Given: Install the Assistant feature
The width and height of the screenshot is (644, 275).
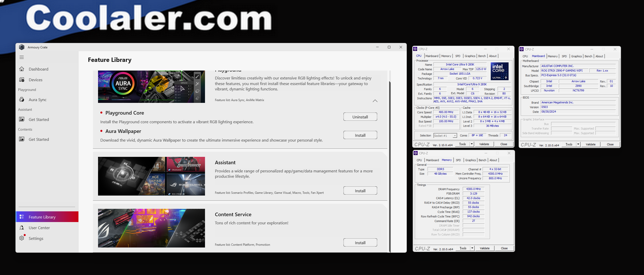Looking at the screenshot, I should [x=360, y=191].
